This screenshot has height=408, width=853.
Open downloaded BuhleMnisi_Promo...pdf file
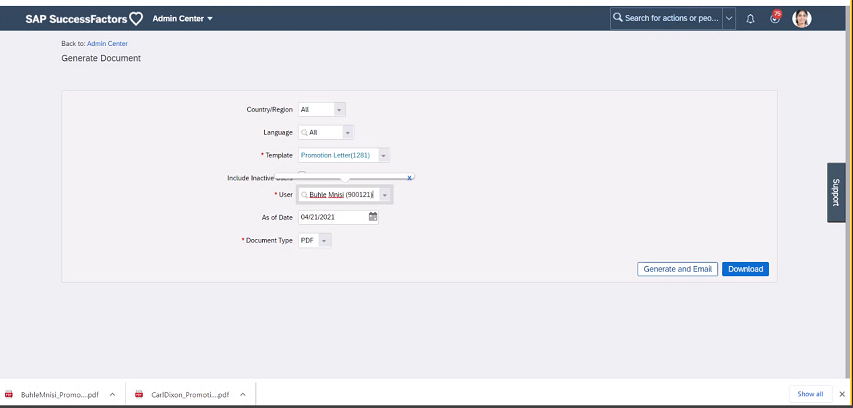[x=60, y=394]
